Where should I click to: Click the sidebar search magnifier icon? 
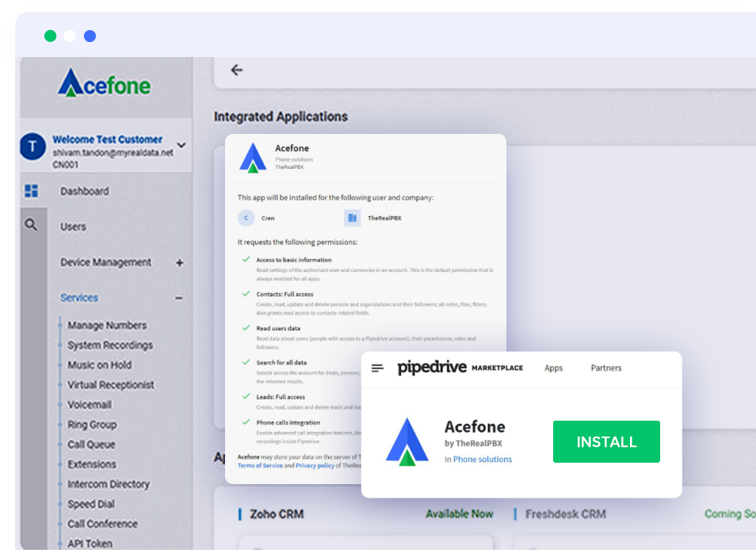(x=31, y=225)
